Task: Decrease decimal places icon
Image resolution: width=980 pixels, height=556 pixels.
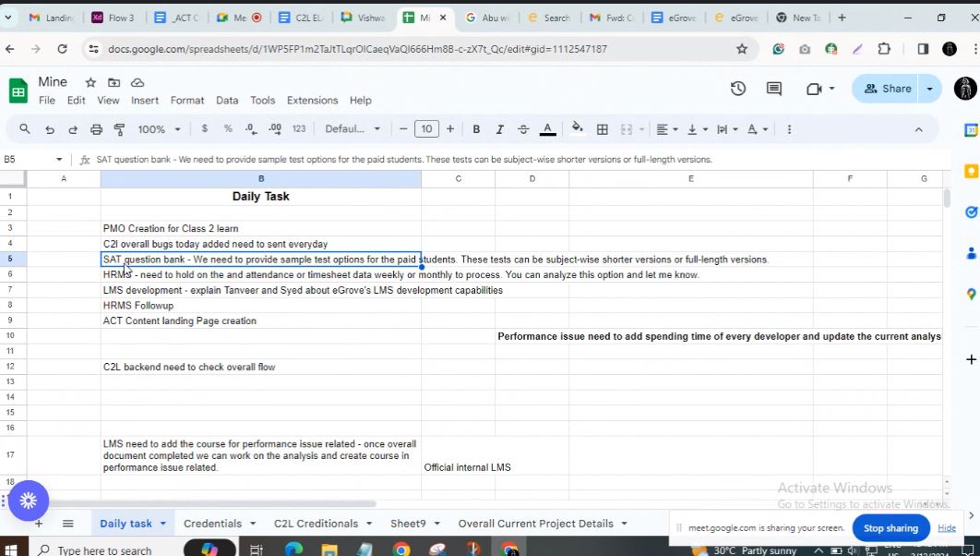Action: 251,128
